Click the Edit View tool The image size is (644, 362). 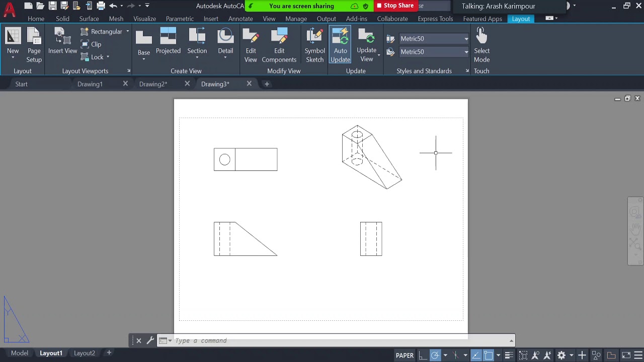251,45
